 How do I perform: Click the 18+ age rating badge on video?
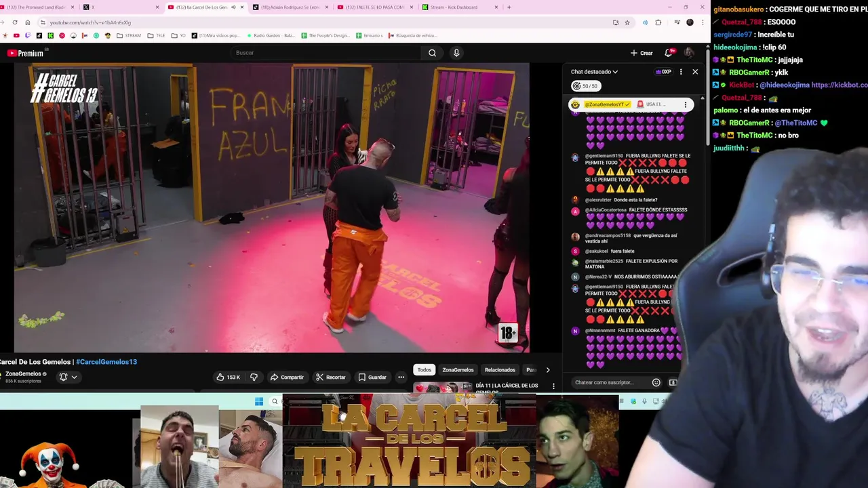click(x=508, y=333)
